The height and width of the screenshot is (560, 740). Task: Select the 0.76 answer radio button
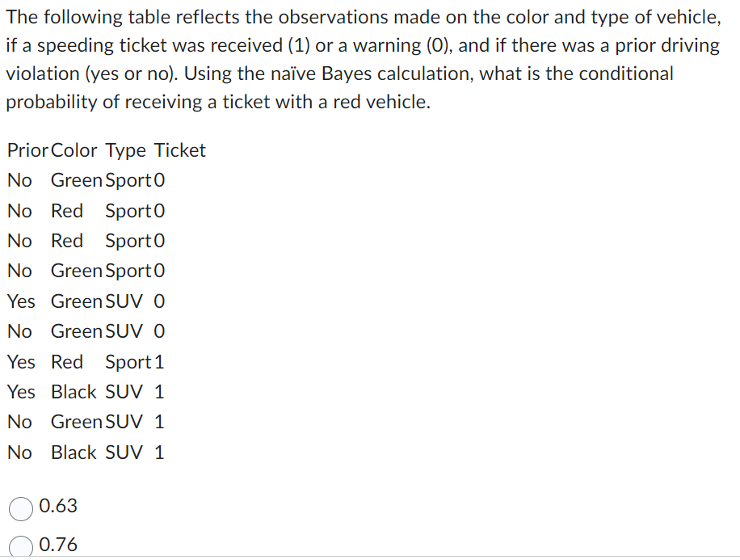[x=19, y=545]
